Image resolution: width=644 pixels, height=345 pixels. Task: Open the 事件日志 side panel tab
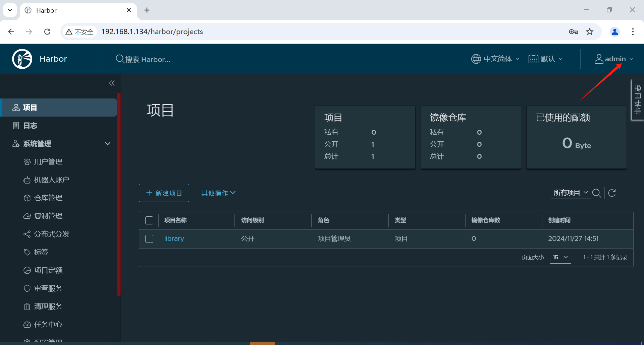637,99
